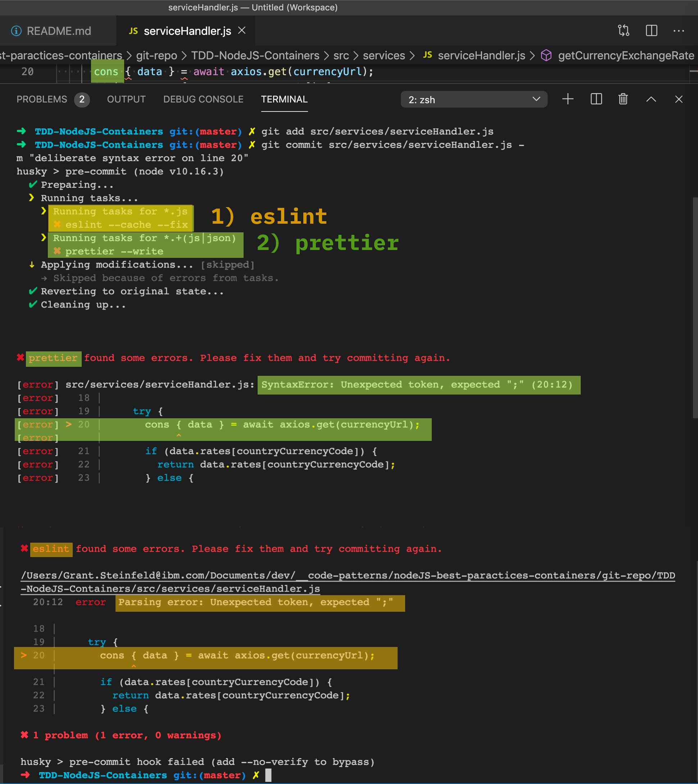Open the README.md editor tab
698x784 pixels.
[59, 31]
